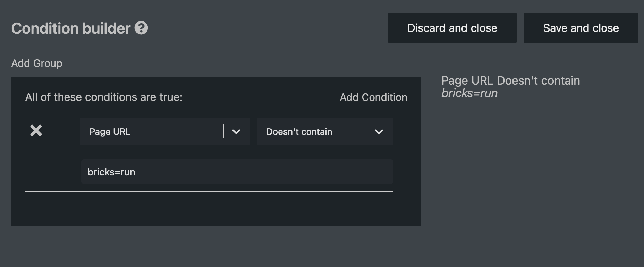Focus the bricks=run value input field
The image size is (644, 267).
click(x=237, y=172)
